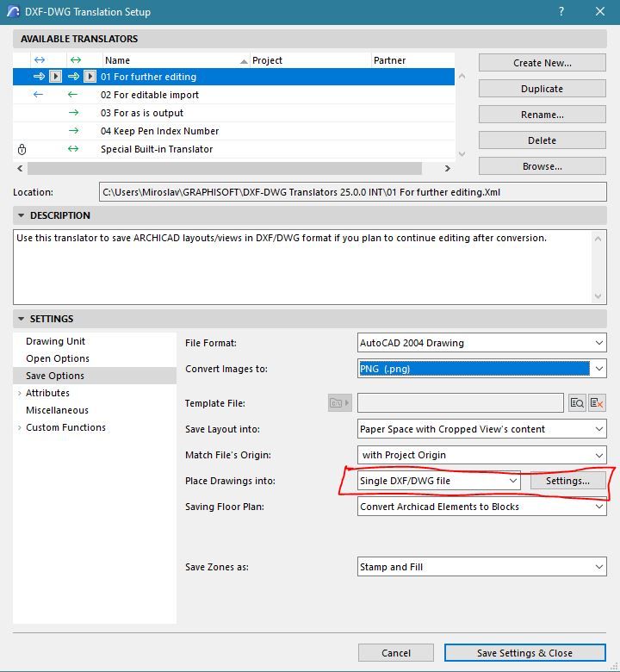This screenshot has height=672, width=620.
Task: Click the translator list horizontal scrollbar
Action: pyautogui.click(x=225, y=168)
